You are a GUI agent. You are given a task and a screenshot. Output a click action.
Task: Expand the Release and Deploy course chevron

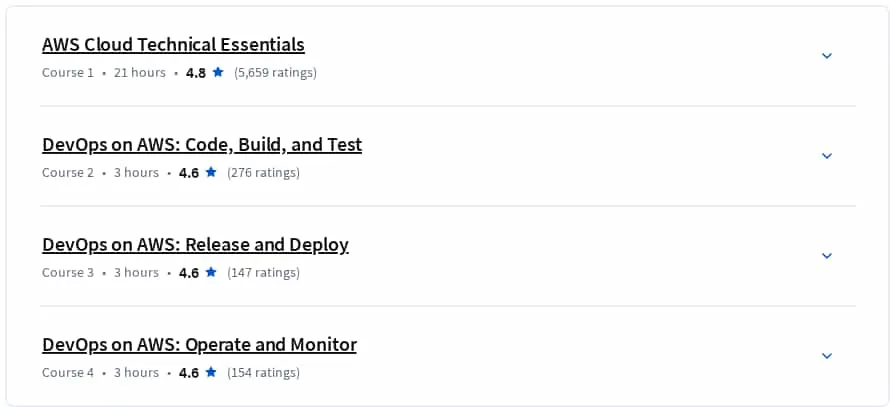pyautogui.click(x=827, y=255)
